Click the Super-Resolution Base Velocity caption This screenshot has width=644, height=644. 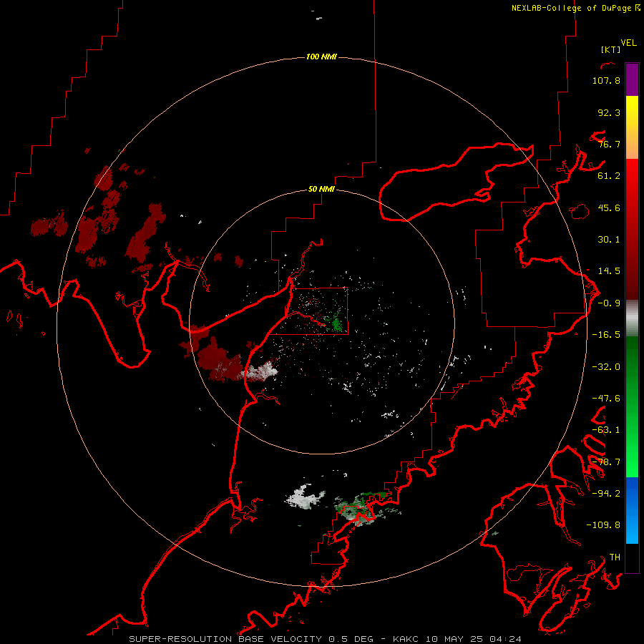coord(326,639)
